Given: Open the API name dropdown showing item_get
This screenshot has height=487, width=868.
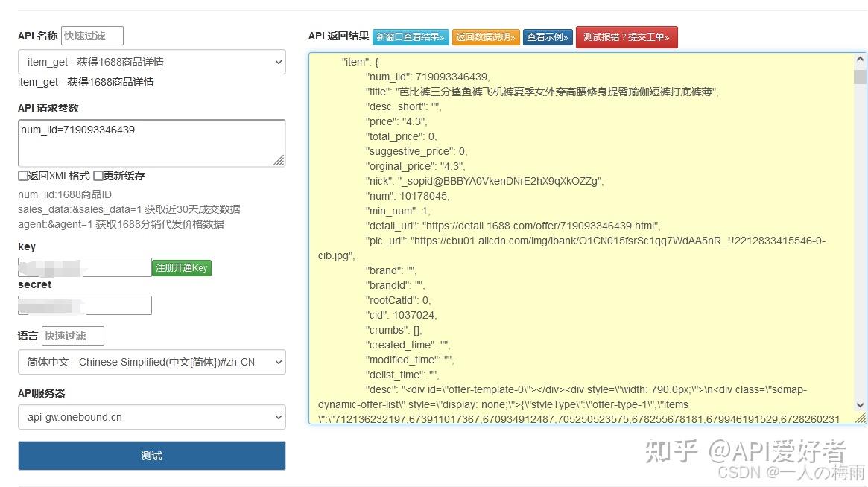Looking at the screenshot, I should click(x=151, y=63).
